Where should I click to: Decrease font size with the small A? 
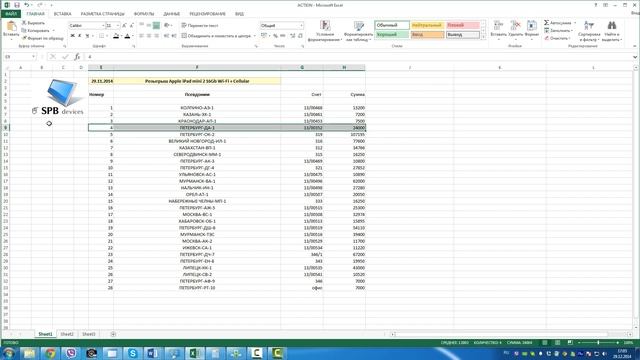point(131,25)
